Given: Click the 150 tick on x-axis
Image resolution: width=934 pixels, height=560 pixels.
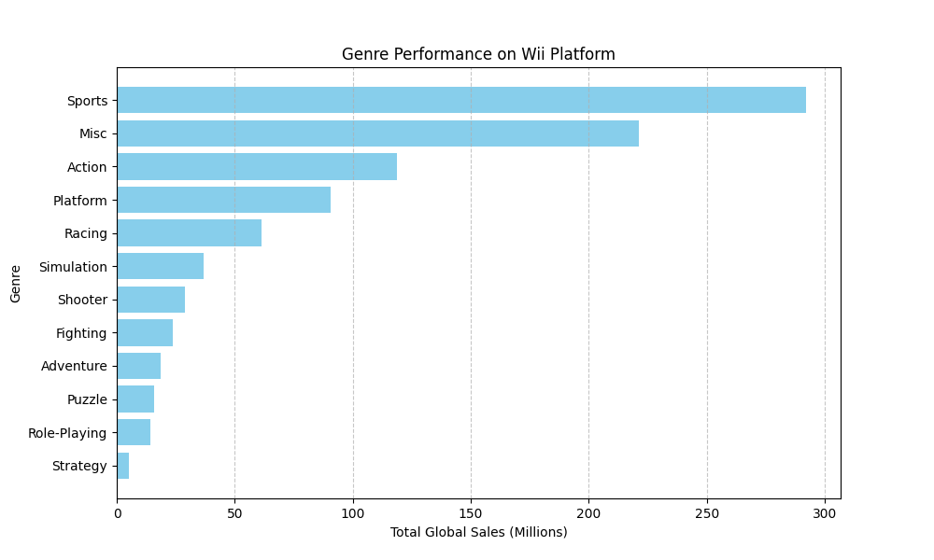Looking at the screenshot, I should tap(471, 511).
